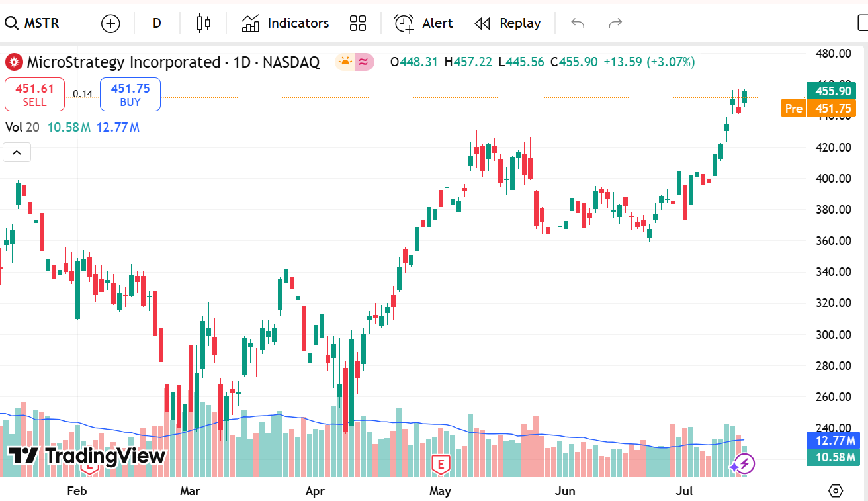The image size is (868, 501).
Task: Click the 451.61 SELL button
Action: point(34,94)
